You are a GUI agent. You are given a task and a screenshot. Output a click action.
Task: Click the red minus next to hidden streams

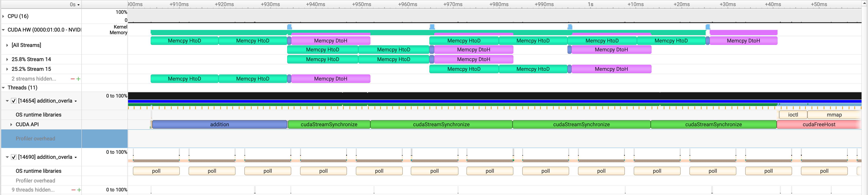point(73,79)
